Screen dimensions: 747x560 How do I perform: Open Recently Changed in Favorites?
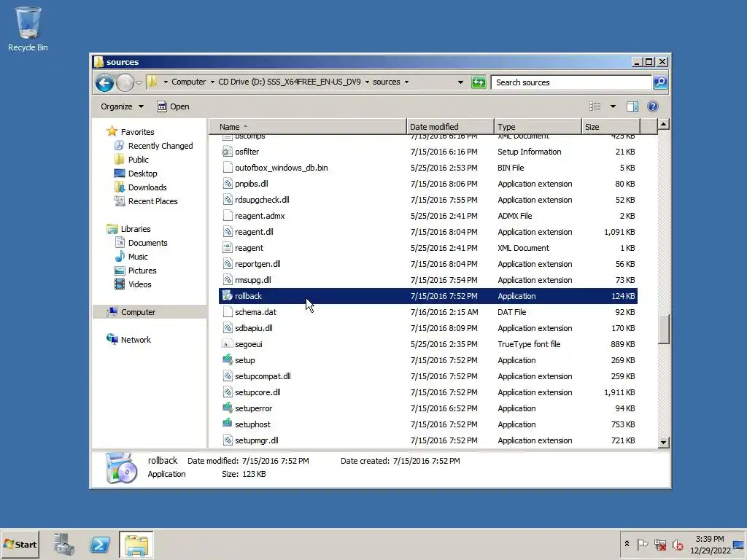160,146
